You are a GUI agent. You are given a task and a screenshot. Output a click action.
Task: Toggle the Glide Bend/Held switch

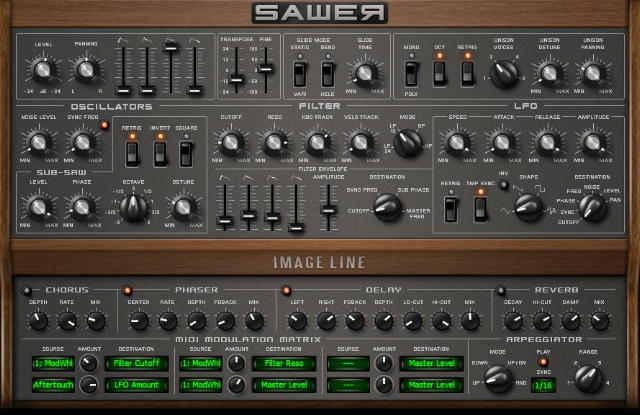click(x=328, y=73)
